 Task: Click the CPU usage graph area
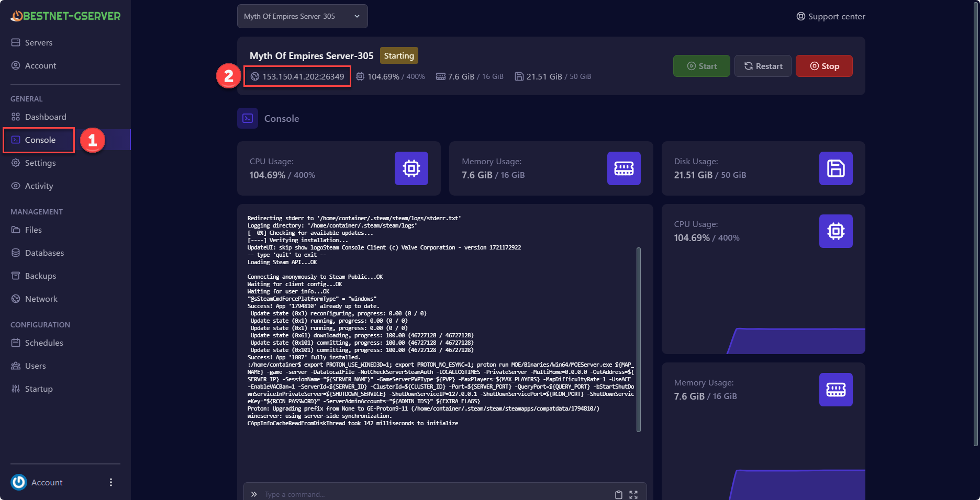796,341
